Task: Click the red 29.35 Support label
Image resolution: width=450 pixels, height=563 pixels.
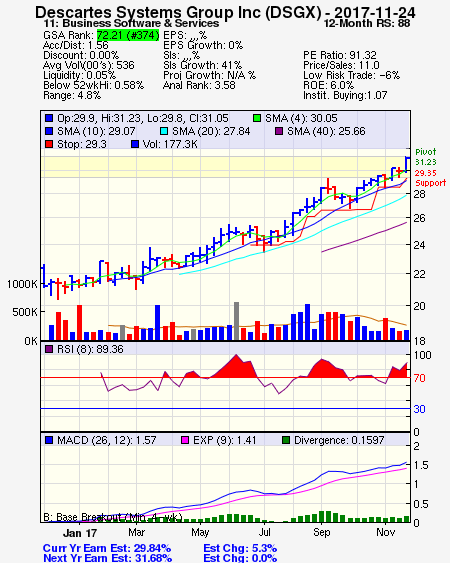Action: tap(430, 178)
